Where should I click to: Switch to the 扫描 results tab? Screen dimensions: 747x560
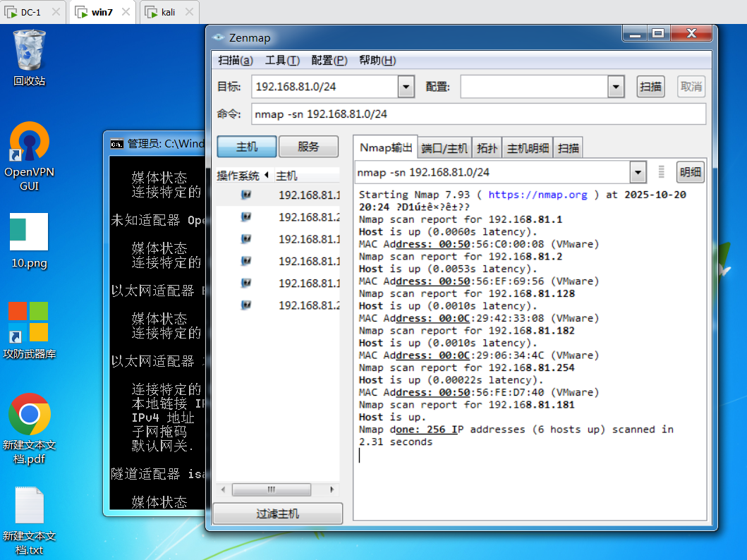pyautogui.click(x=569, y=149)
